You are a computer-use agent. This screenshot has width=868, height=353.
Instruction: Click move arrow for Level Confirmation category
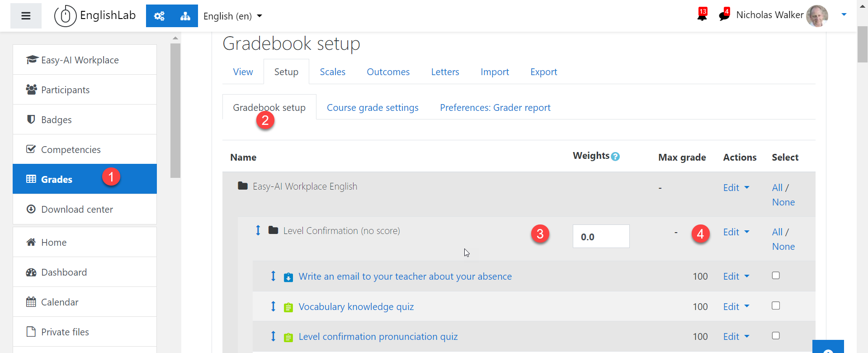click(258, 230)
